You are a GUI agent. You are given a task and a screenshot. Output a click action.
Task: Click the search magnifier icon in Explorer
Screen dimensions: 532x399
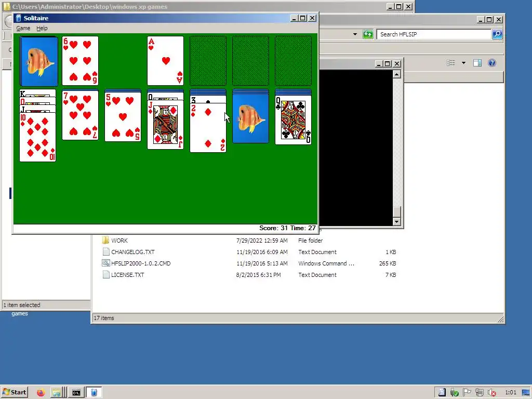tap(497, 34)
